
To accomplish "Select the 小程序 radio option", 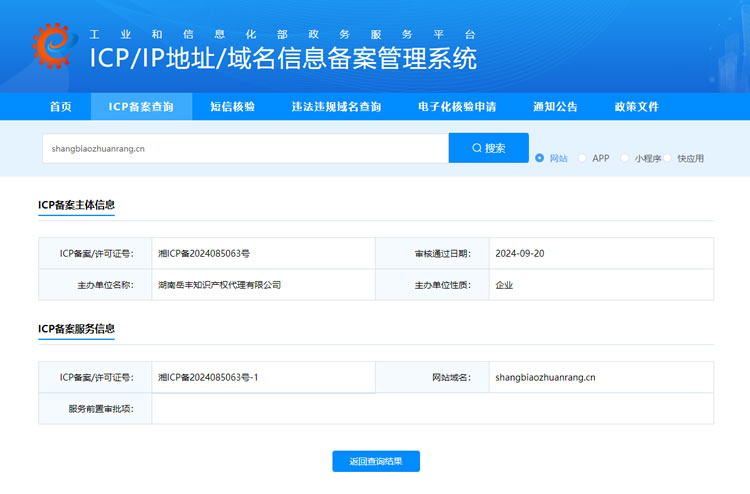I will [625, 158].
